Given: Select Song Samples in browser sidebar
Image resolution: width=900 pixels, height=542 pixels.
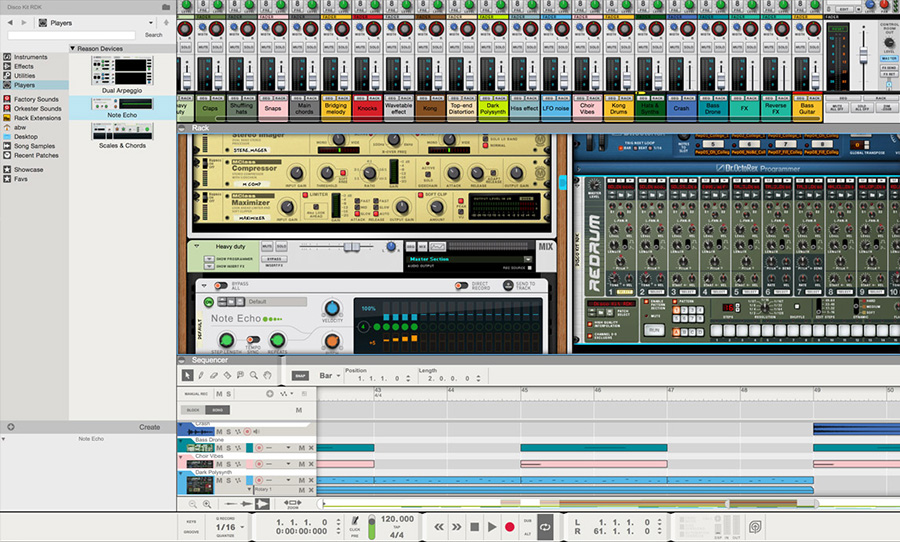Looking at the screenshot, I should [34, 146].
